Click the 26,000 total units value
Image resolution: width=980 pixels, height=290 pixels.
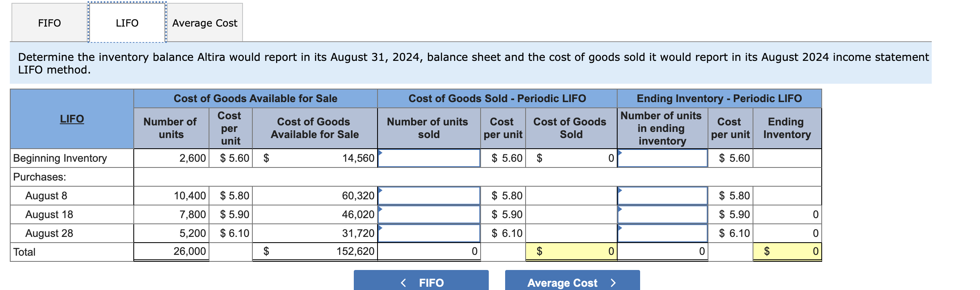(x=190, y=251)
